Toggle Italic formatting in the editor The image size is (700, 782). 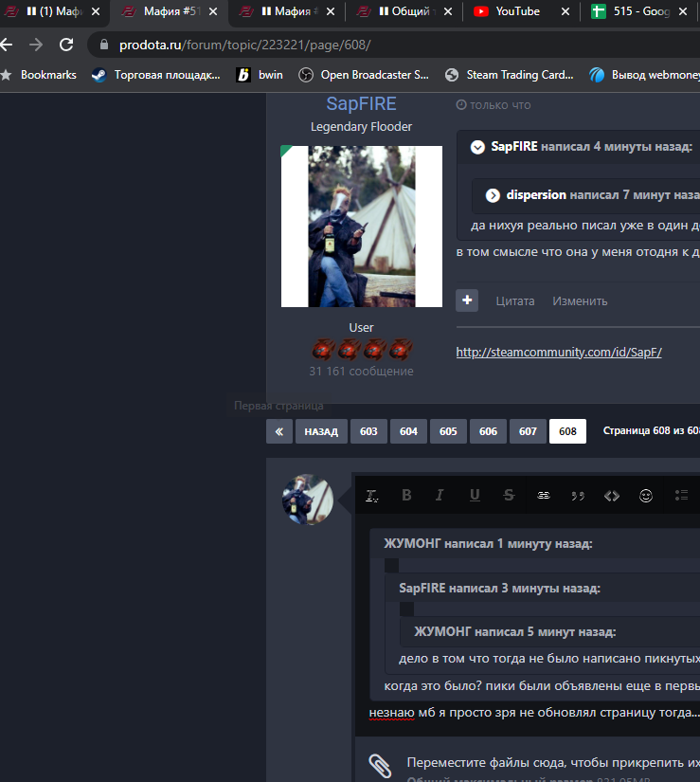click(440, 495)
